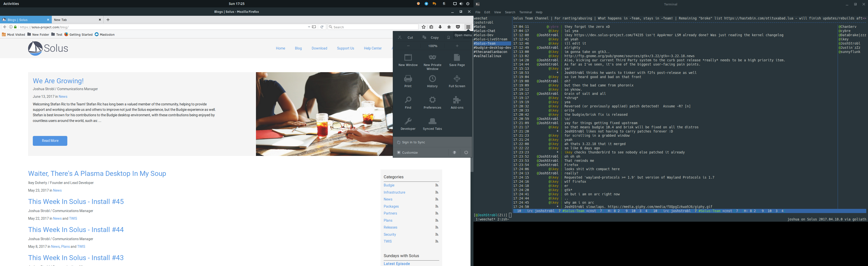Zoom out with the minus button
The height and width of the screenshot is (266, 868).
[x=408, y=46]
